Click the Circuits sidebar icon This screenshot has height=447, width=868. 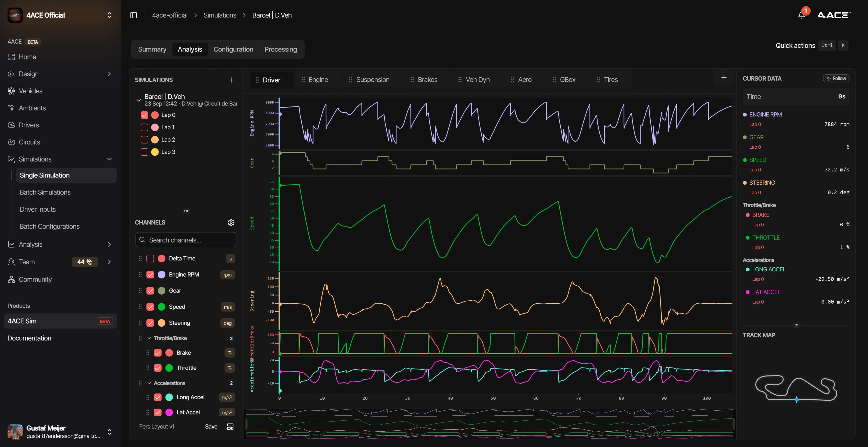[x=12, y=142]
